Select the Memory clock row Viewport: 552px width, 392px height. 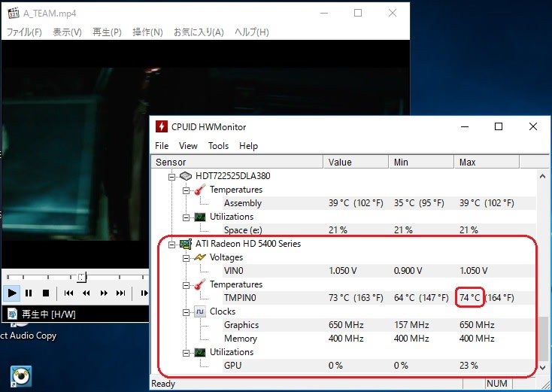pos(380,338)
